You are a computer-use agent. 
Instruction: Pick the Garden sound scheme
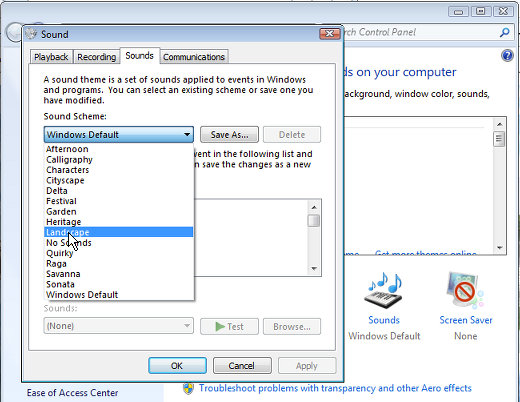point(119,211)
